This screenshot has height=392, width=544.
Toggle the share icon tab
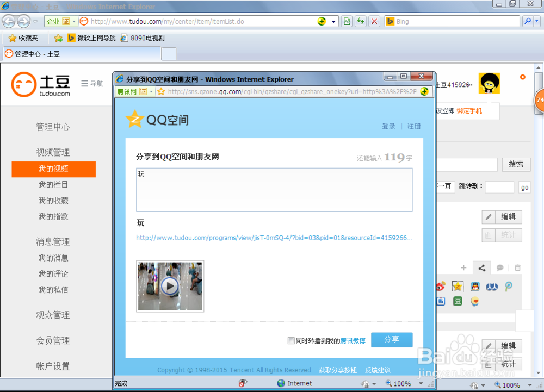pos(482,267)
